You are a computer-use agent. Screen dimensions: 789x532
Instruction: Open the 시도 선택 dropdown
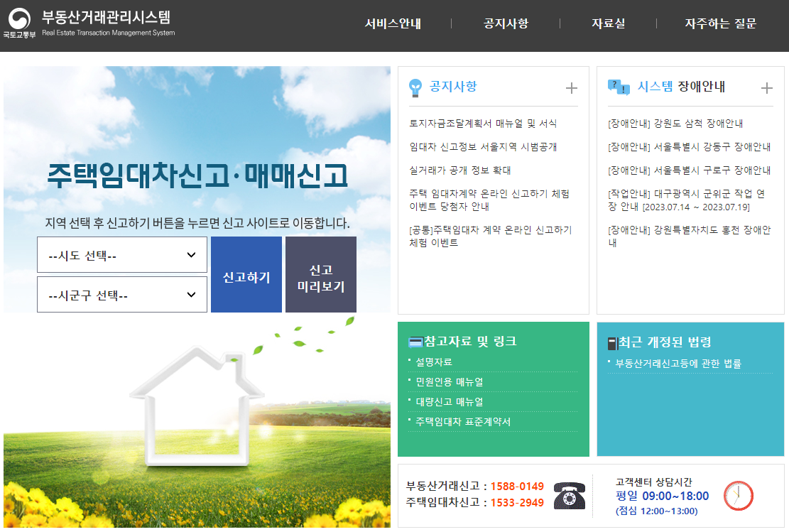coord(121,255)
